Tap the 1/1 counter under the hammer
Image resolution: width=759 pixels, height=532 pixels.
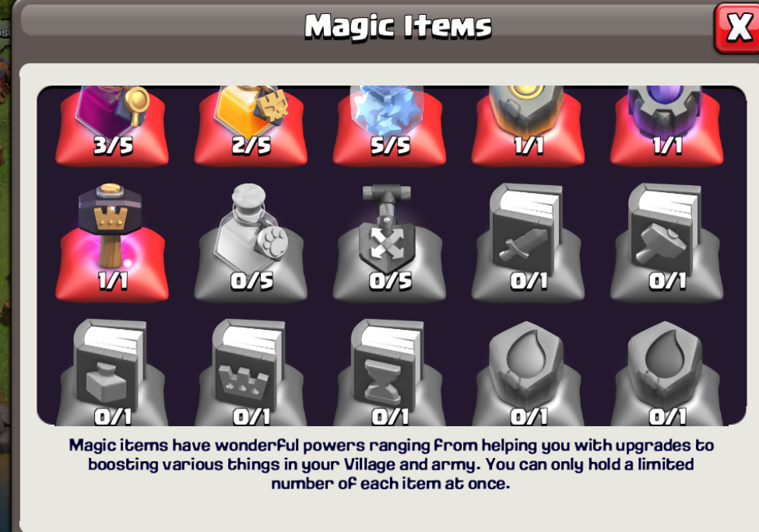112,281
